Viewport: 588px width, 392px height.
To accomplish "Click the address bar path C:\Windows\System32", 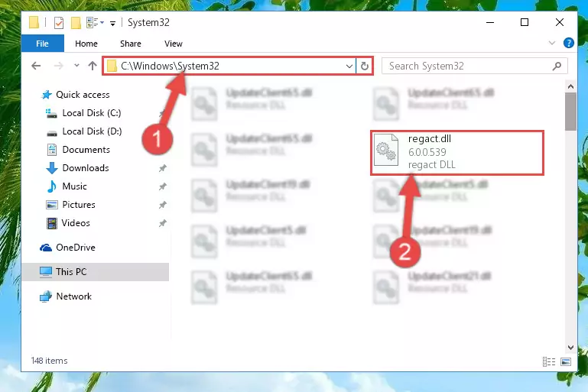I will [x=170, y=66].
